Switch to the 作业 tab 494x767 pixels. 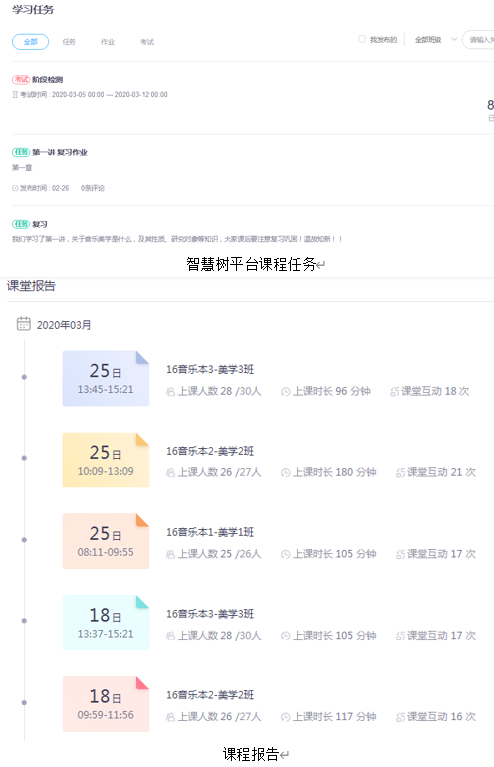108,42
